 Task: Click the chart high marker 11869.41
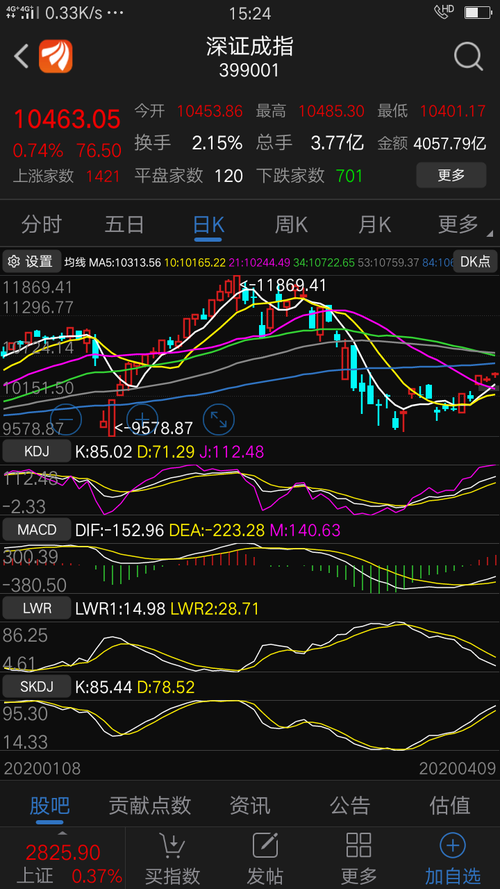tap(283, 285)
